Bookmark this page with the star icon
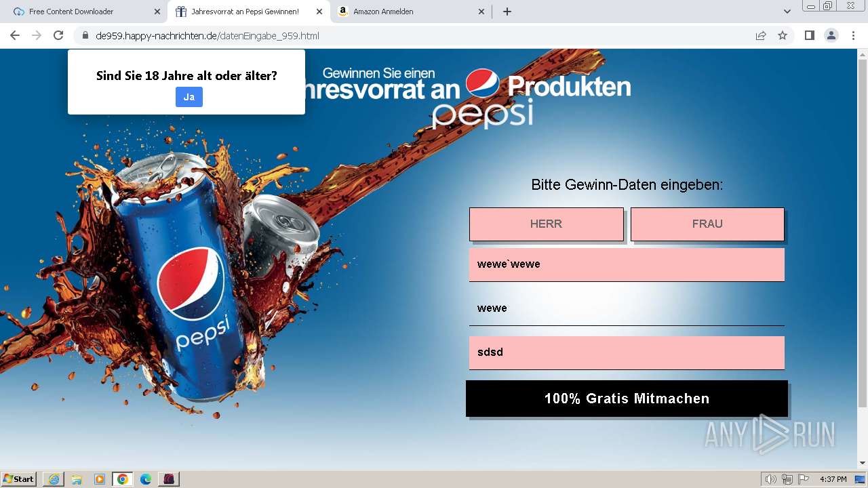This screenshot has width=868, height=488. pyautogui.click(x=783, y=35)
